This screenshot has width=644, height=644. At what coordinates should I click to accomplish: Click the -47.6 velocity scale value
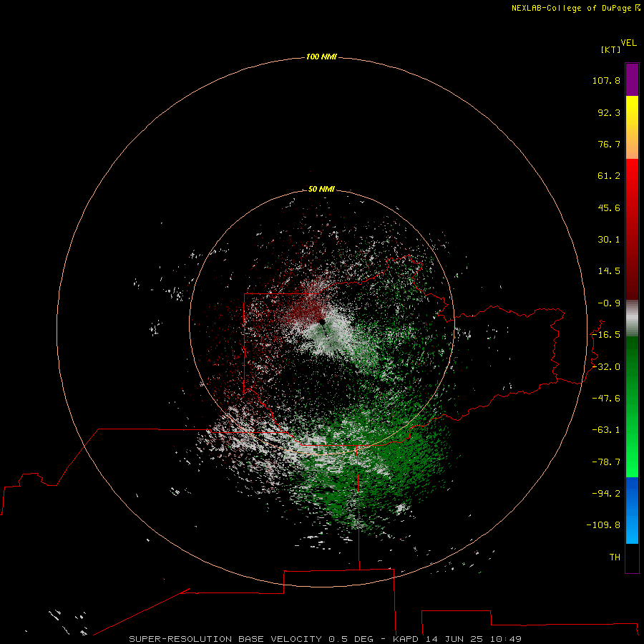coord(606,399)
